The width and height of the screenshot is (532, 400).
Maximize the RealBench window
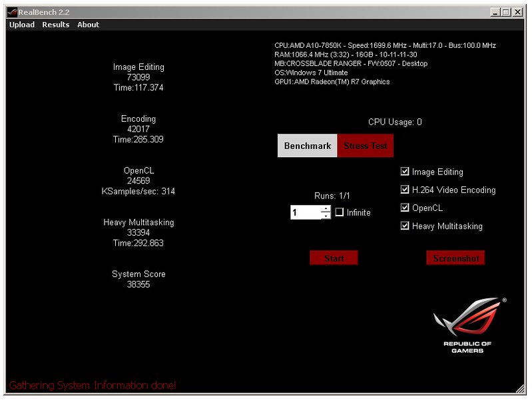pos(506,12)
